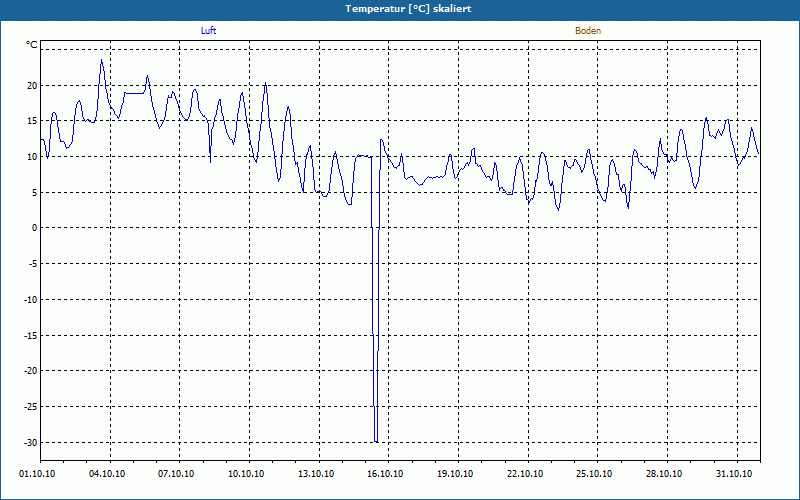Click the 0 value on the temperature axis

[x=35, y=228]
